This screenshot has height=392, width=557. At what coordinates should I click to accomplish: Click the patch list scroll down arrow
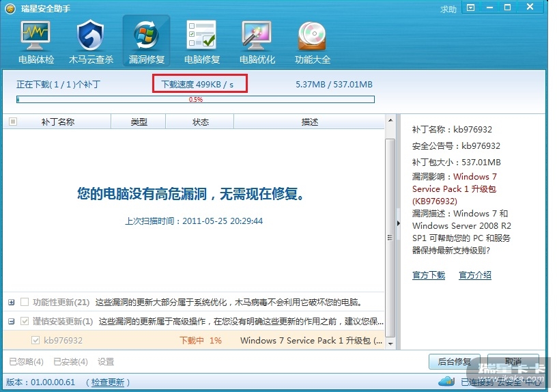[390, 344]
